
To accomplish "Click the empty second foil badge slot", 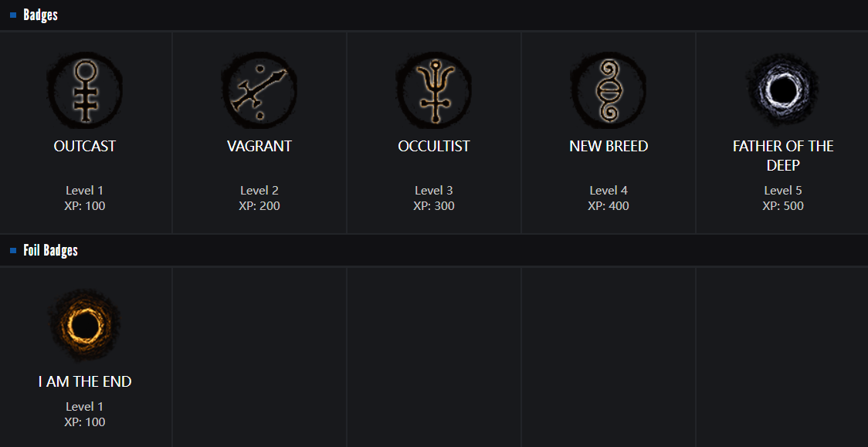I will click(x=259, y=357).
